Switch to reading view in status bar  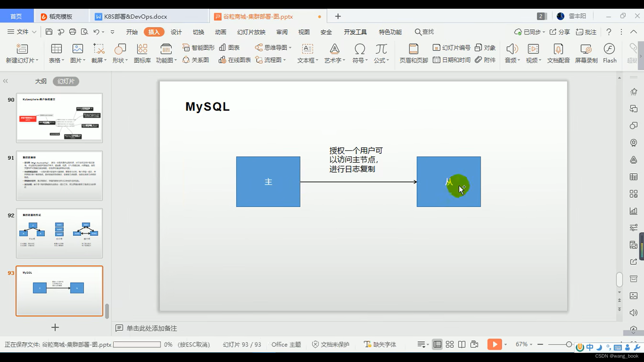point(462,345)
